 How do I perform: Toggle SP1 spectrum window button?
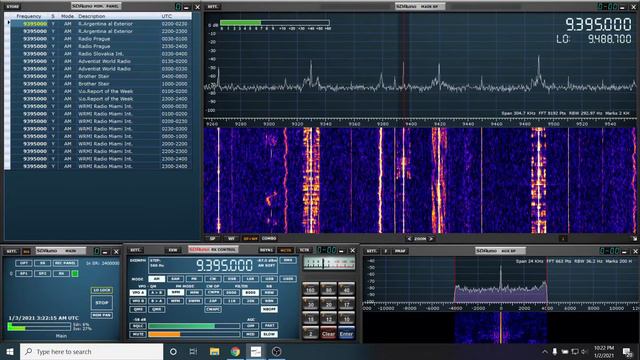tap(24, 273)
